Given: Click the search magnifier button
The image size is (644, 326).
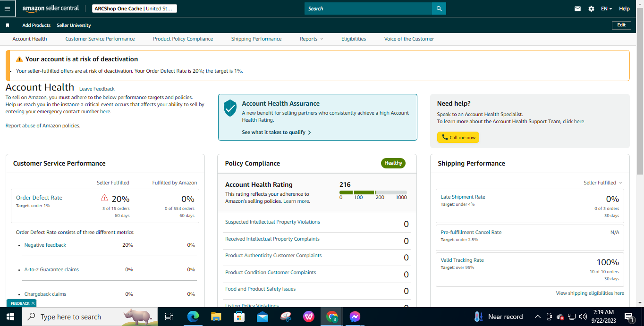Looking at the screenshot, I should coord(439,8).
